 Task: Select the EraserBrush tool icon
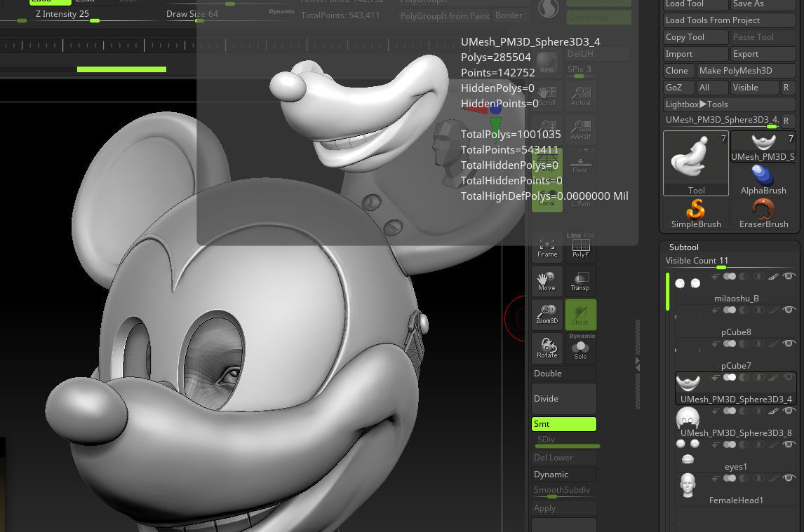[x=763, y=214]
